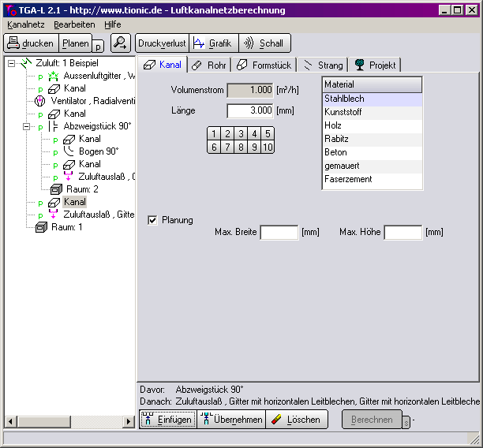This screenshot has width=483, height=448.
Task: Collapse the Abzweigstück 90° tree branch
Action: [x=28, y=126]
